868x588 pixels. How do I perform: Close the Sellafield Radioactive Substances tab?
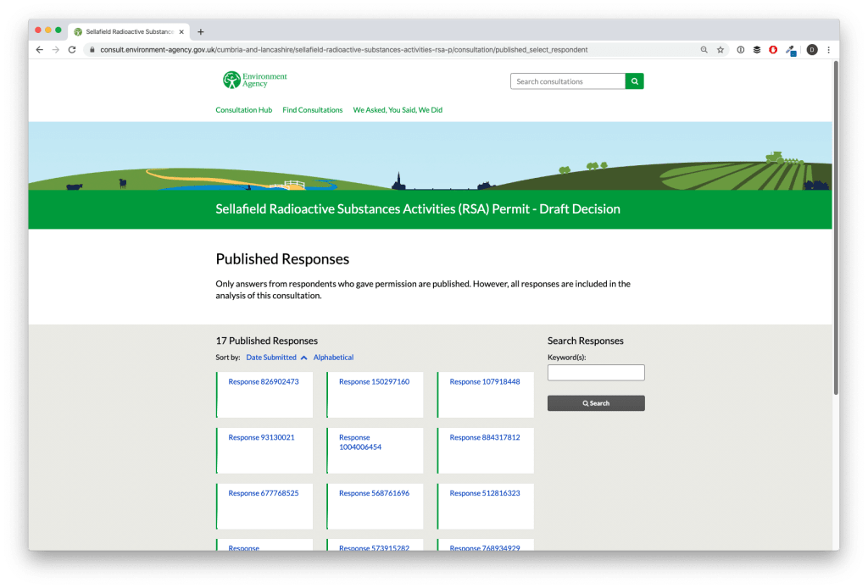click(181, 32)
